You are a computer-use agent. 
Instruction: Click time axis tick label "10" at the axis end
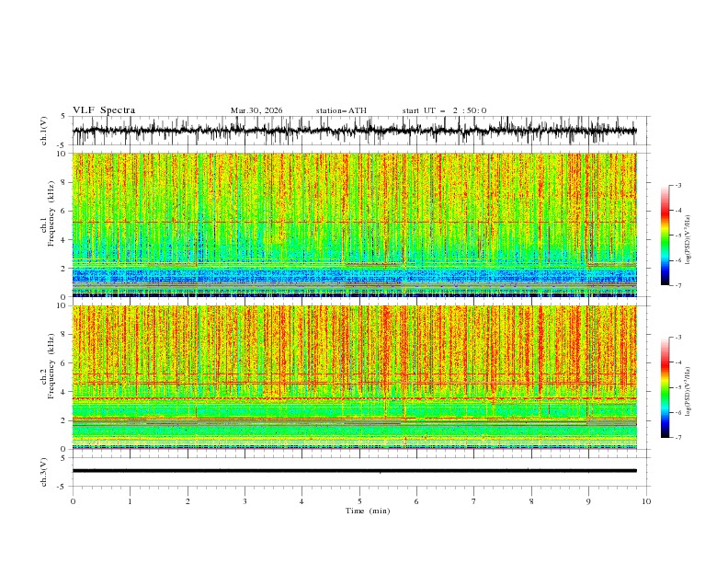tap(646, 501)
